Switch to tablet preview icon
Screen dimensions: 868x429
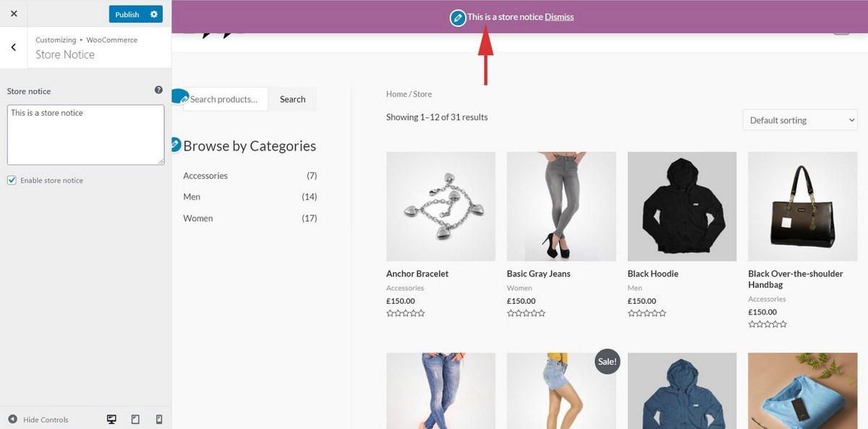pyautogui.click(x=135, y=420)
